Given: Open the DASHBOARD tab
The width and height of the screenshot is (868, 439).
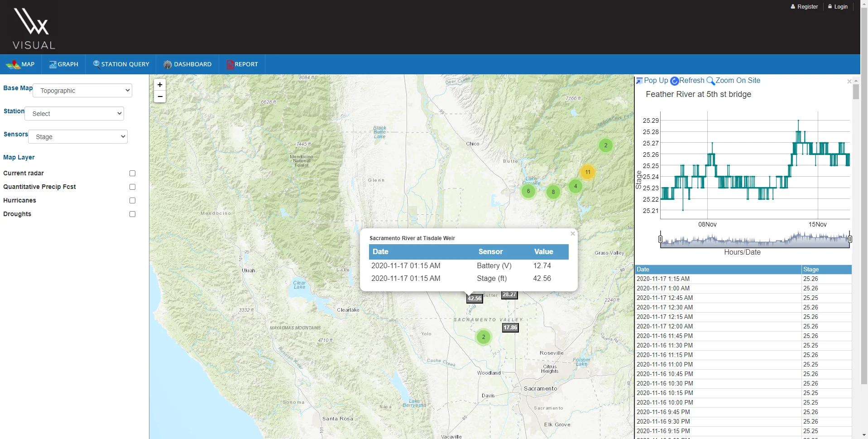Looking at the screenshot, I should [x=187, y=64].
